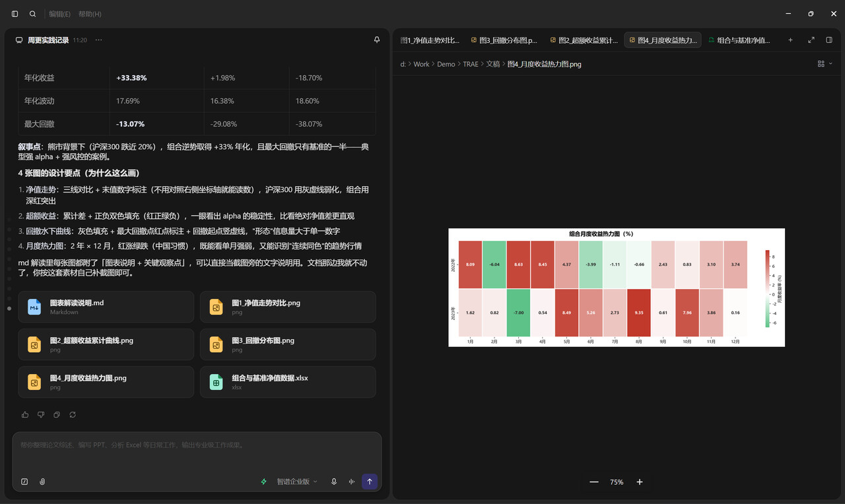
Task: Open the 组合与基准净值数据.xlsx file card
Action: 288,383
